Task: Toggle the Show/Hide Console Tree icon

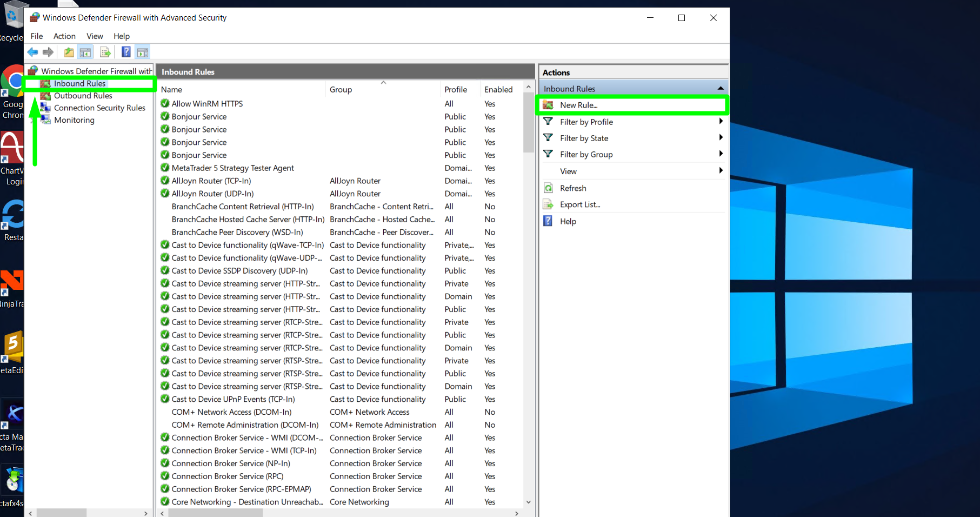Action: (x=85, y=52)
